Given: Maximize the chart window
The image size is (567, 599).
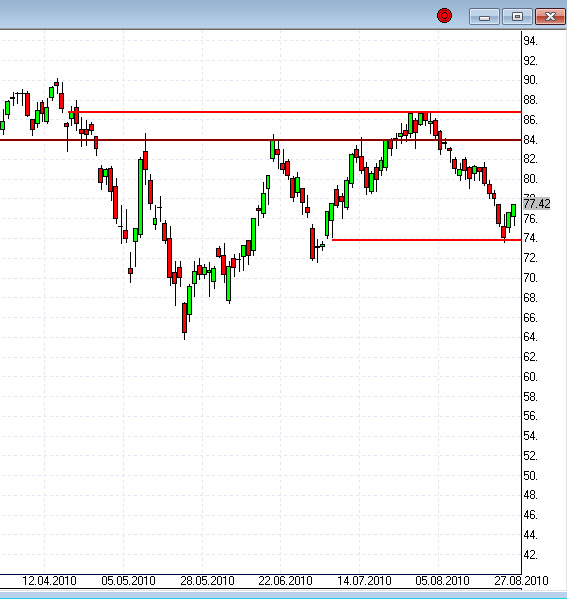Looking at the screenshot, I should click(517, 17).
